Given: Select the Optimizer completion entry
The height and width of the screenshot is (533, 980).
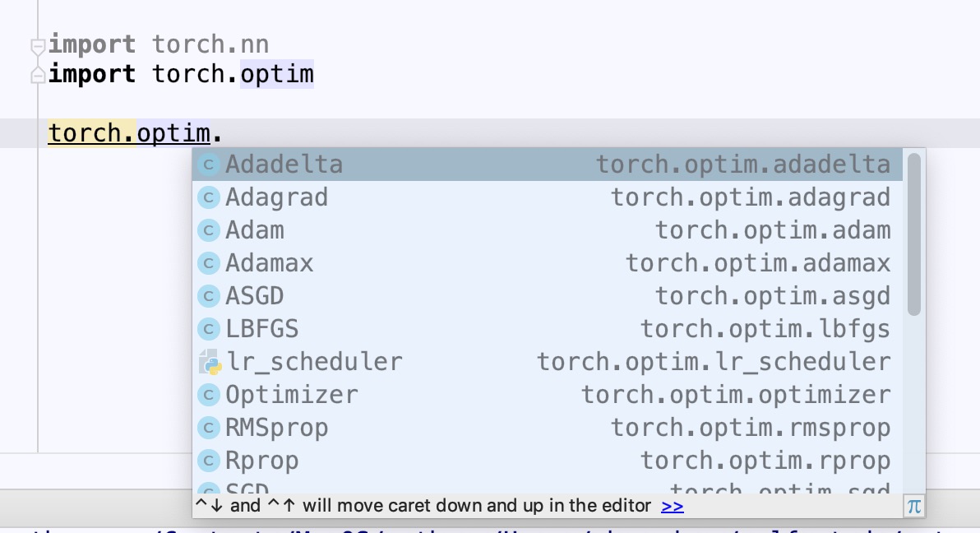Looking at the screenshot, I should (x=292, y=395).
